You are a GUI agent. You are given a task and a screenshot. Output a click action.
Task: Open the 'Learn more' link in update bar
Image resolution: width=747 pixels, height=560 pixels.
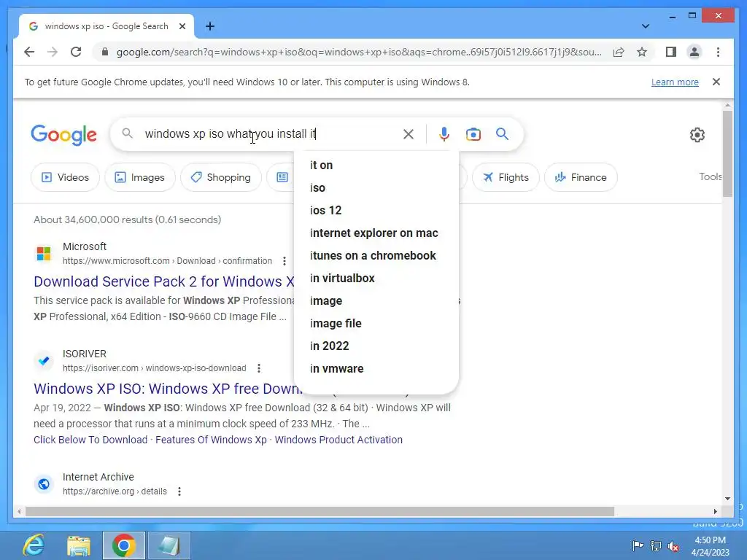(675, 82)
